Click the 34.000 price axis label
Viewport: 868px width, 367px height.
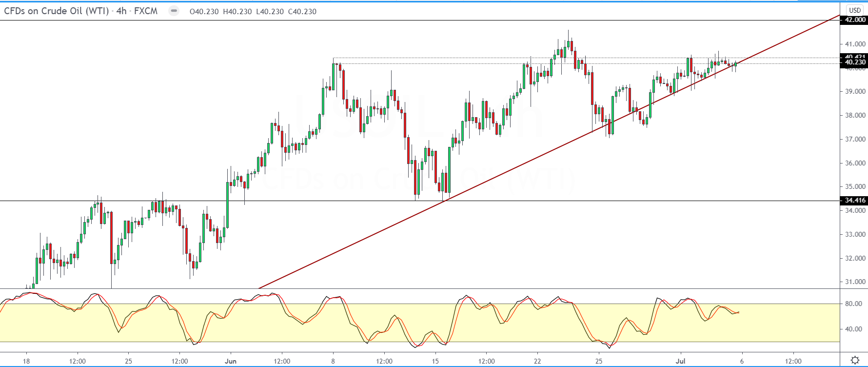(855, 210)
